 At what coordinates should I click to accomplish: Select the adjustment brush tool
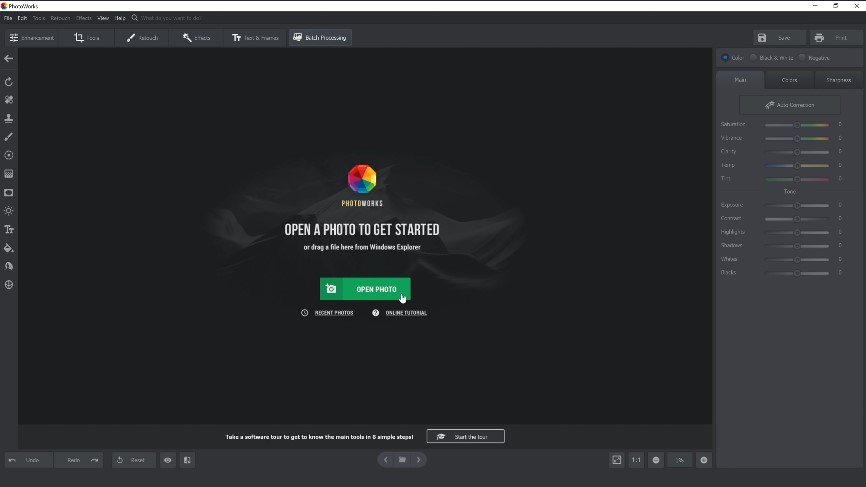tap(9, 136)
